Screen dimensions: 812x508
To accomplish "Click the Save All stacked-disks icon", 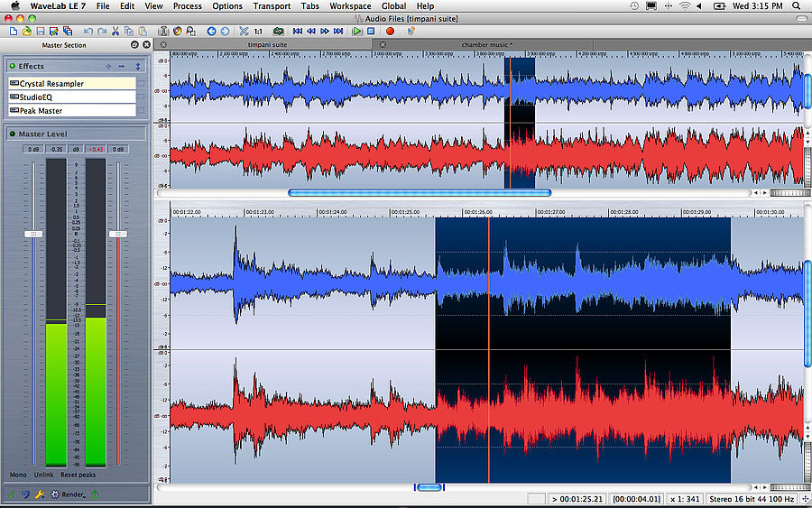I will [x=68, y=31].
